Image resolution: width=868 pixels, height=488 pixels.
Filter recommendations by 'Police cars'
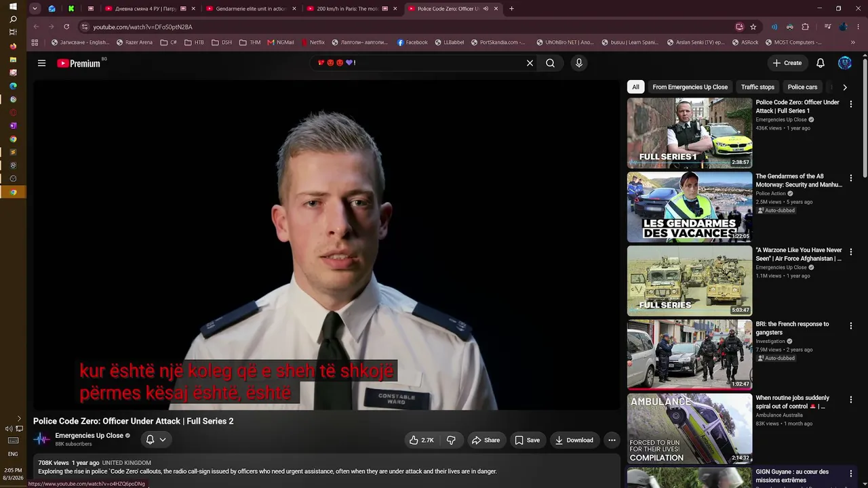click(802, 87)
